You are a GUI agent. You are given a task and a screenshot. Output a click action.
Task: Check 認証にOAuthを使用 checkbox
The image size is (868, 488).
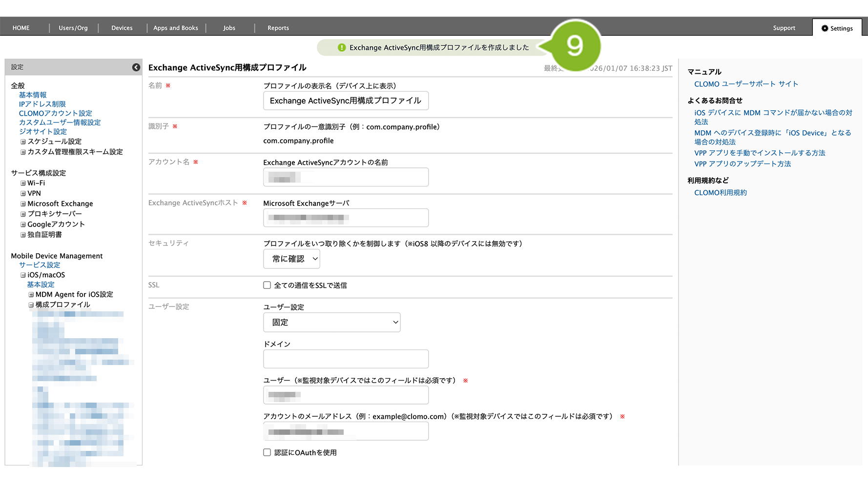[267, 453]
